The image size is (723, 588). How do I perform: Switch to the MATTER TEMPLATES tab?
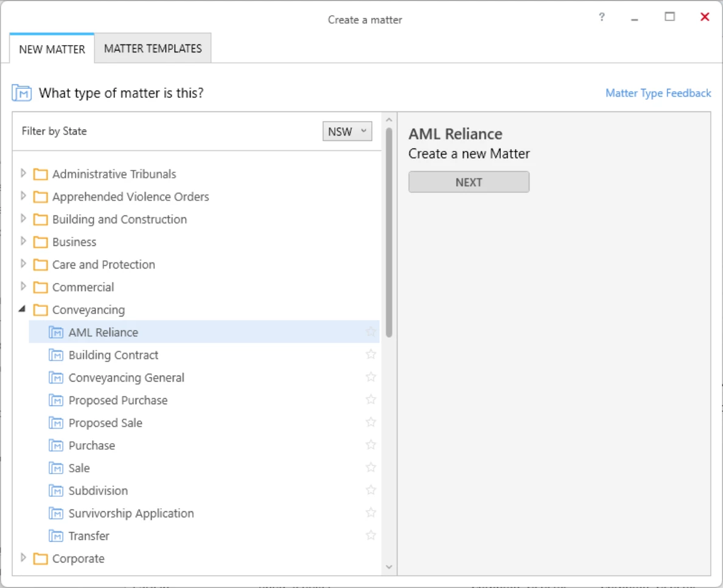click(153, 49)
